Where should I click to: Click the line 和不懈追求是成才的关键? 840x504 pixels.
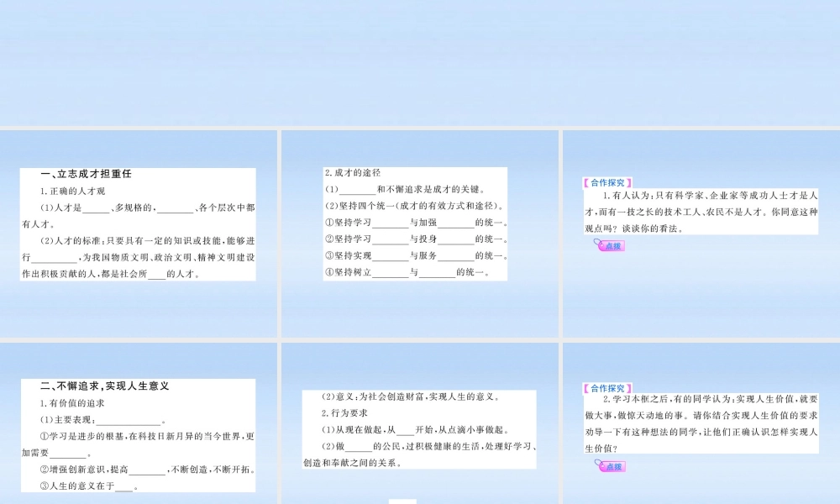click(x=406, y=190)
